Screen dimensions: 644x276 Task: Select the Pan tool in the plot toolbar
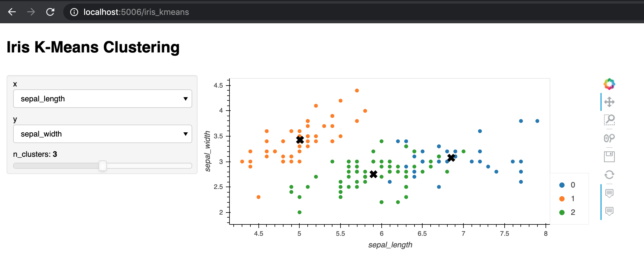pyautogui.click(x=609, y=101)
